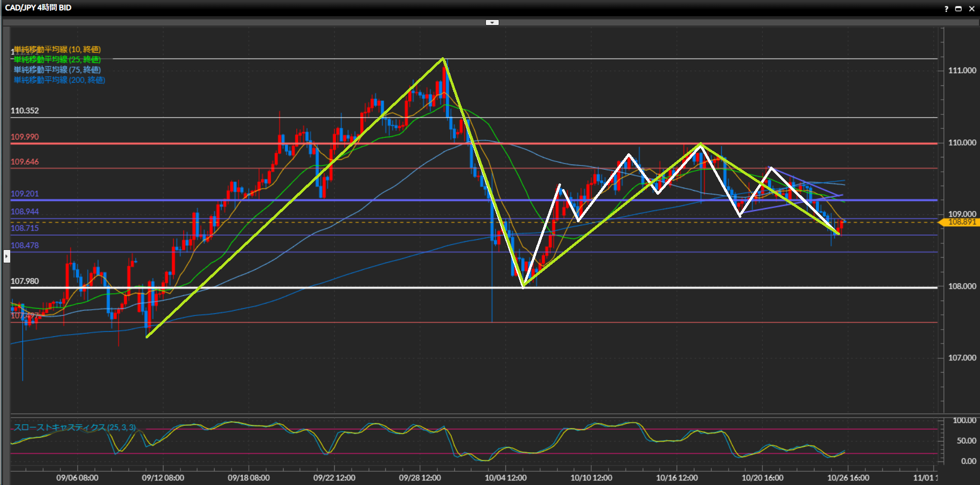Viewport: 980px width, 485px height.
Task: Close the CAD/JPY chart window
Action: (971, 9)
